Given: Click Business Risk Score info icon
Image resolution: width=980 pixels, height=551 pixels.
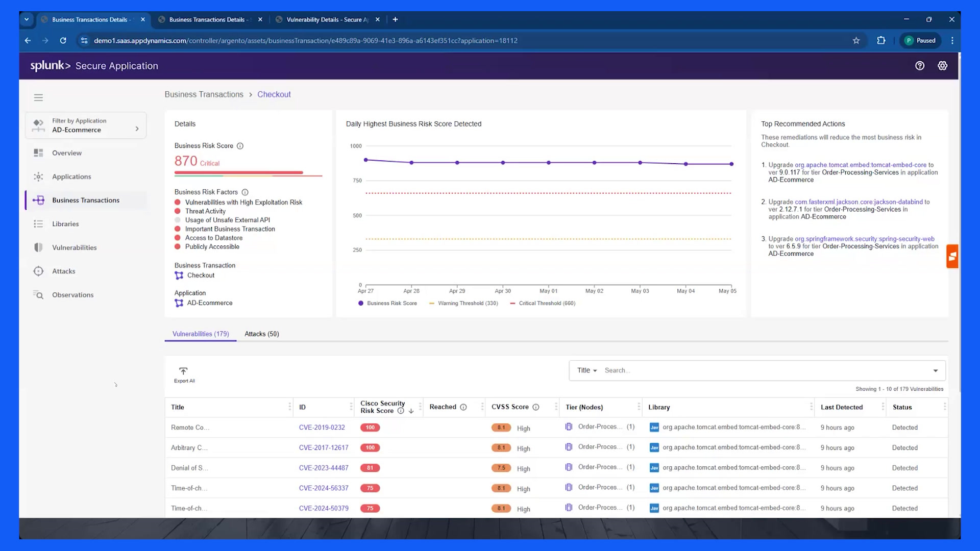Looking at the screenshot, I should coord(240,146).
